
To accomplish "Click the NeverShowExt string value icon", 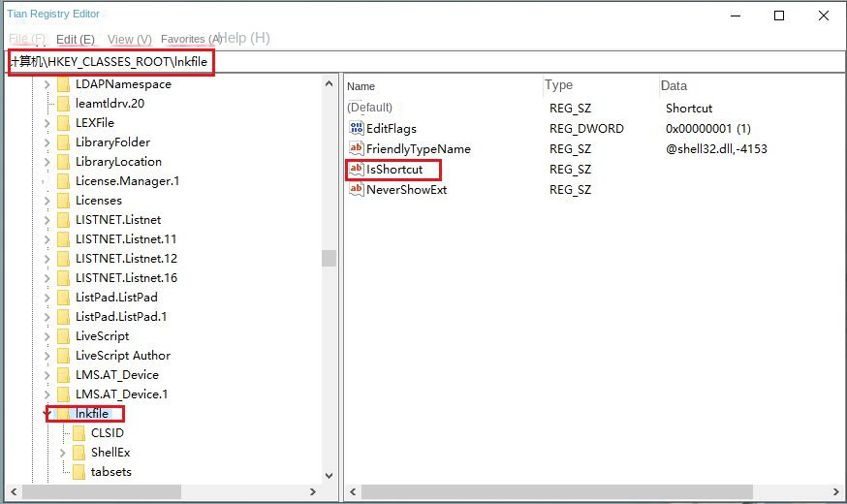I will coord(356,190).
